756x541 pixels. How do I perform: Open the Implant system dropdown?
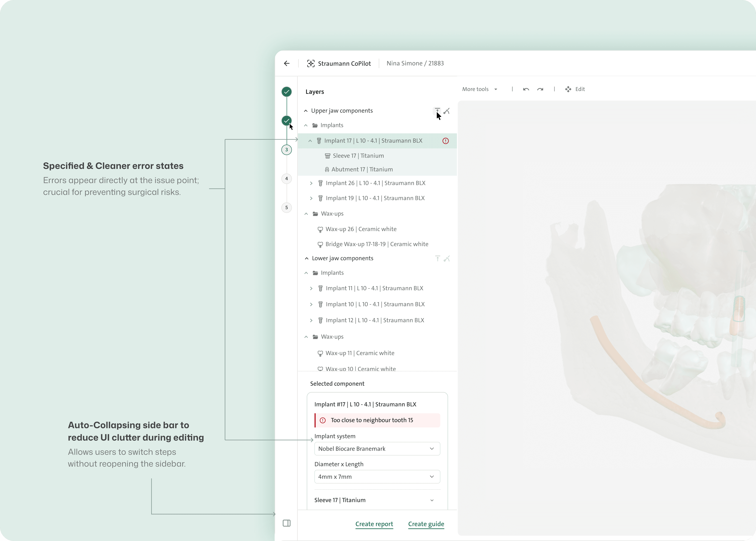377,449
